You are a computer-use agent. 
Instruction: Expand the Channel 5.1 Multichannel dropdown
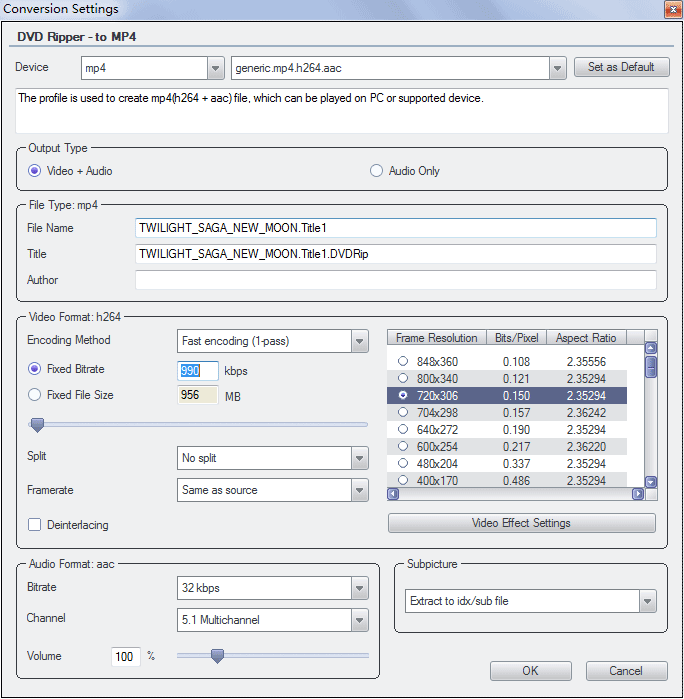coord(359,620)
